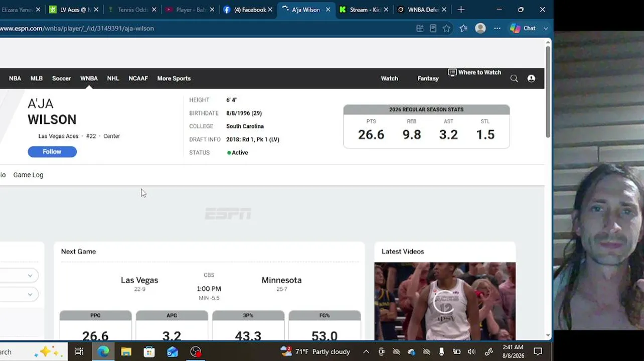Switch to the WNBA Defense tab

[x=422, y=10]
